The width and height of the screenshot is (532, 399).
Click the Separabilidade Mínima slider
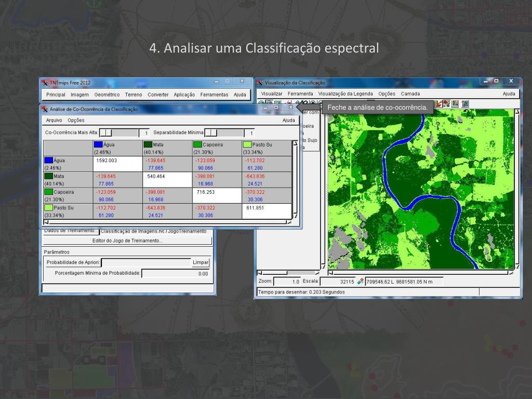pos(224,132)
